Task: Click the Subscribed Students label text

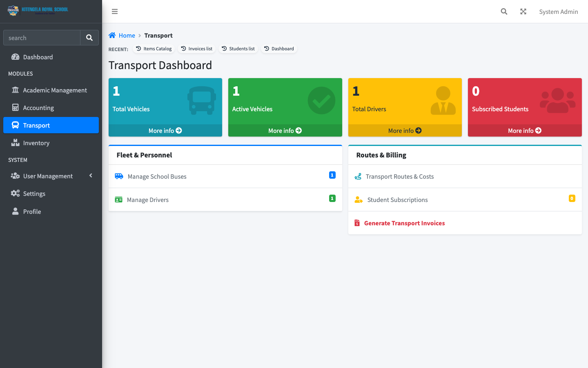Action: [x=500, y=109]
